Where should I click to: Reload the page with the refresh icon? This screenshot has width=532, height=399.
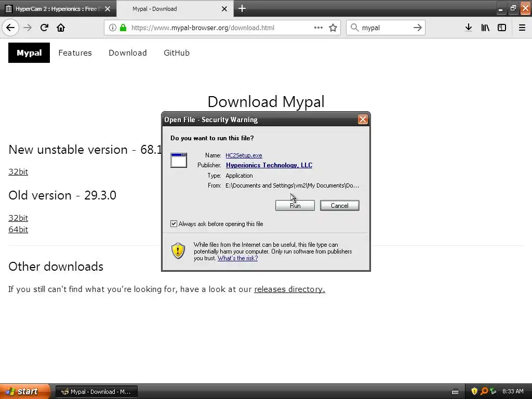point(44,28)
